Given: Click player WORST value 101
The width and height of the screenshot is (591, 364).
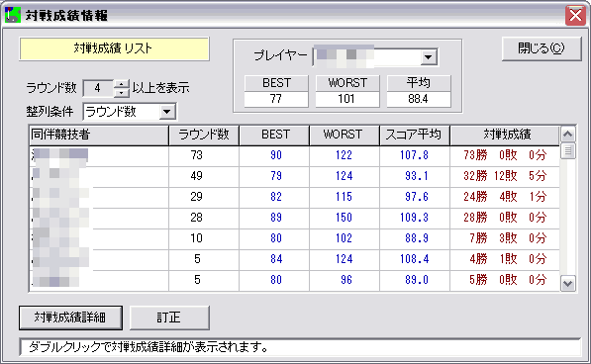Looking at the screenshot, I should (347, 99).
